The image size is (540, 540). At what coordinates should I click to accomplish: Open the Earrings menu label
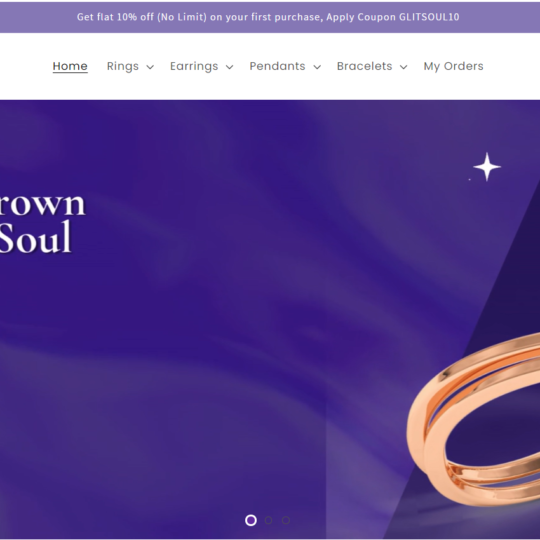pyautogui.click(x=194, y=66)
